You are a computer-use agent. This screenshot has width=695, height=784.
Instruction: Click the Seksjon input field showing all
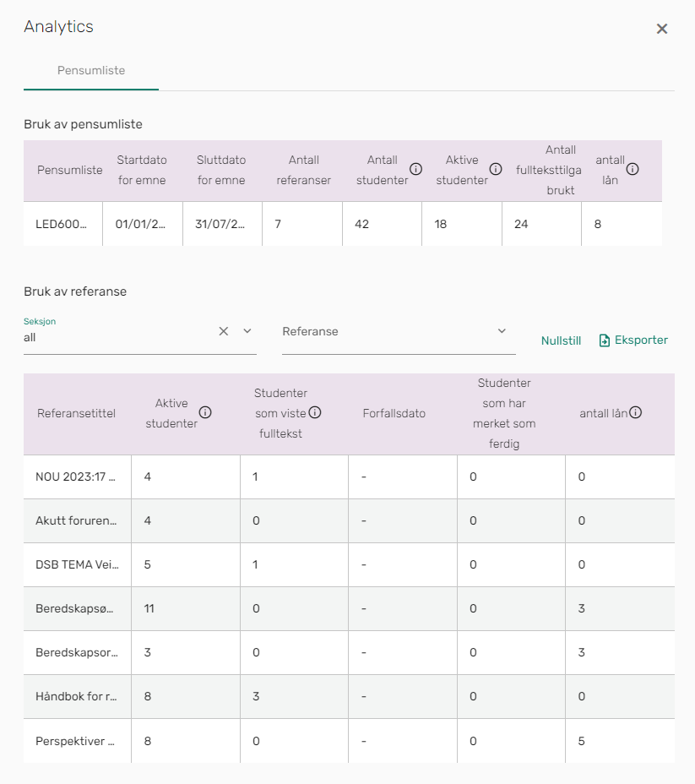(119, 337)
